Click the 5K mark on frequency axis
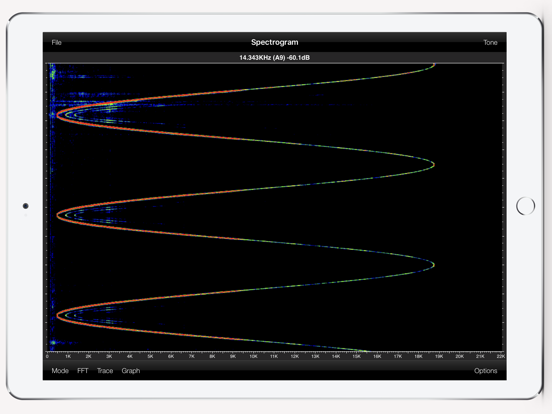The image size is (552, 414). pyautogui.click(x=150, y=356)
